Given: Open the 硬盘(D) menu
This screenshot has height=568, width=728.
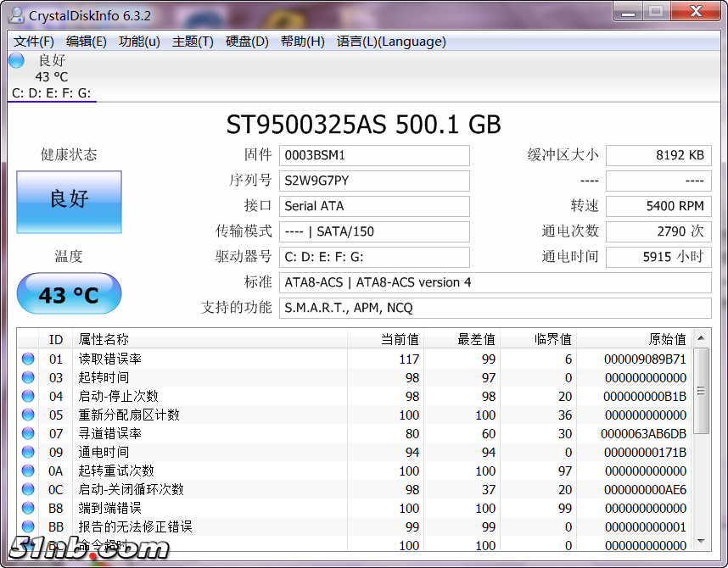Looking at the screenshot, I should pyautogui.click(x=247, y=42).
